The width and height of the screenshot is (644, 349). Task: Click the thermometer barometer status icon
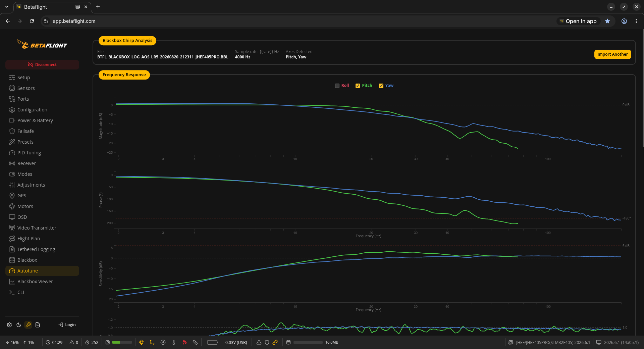pyautogui.click(x=174, y=342)
